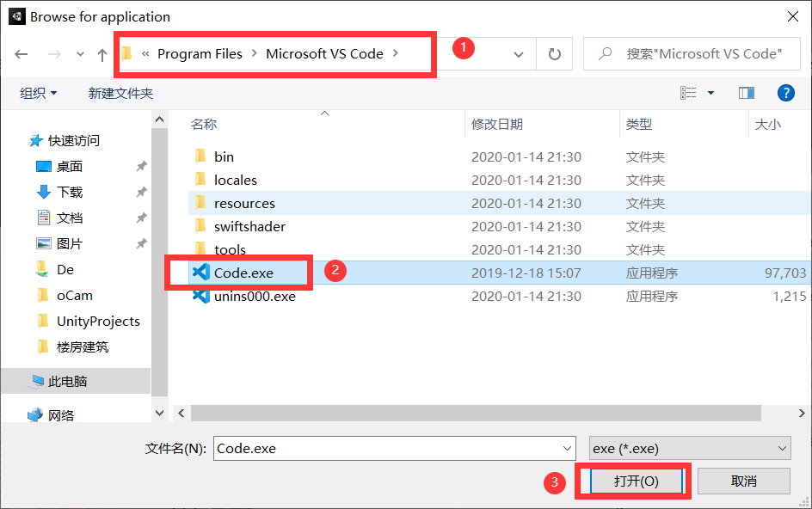This screenshot has height=509, width=812.
Task: Click the vertical scrollbar in the file list
Action: point(159,258)
